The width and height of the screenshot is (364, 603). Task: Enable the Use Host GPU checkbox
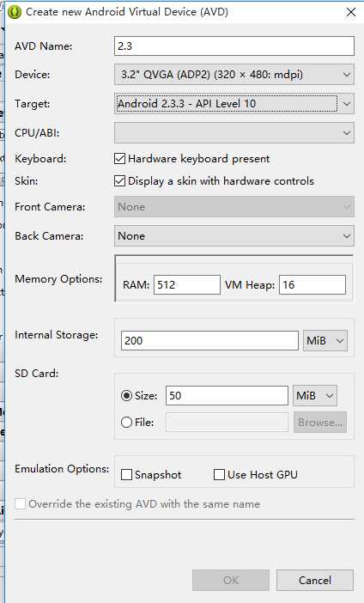(x=219, y=474)
